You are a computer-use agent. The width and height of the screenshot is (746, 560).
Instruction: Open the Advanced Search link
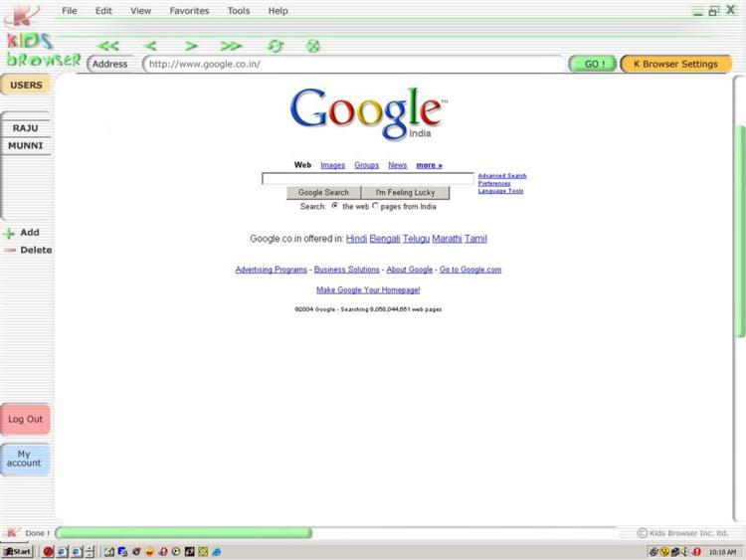tap(502, 176)
